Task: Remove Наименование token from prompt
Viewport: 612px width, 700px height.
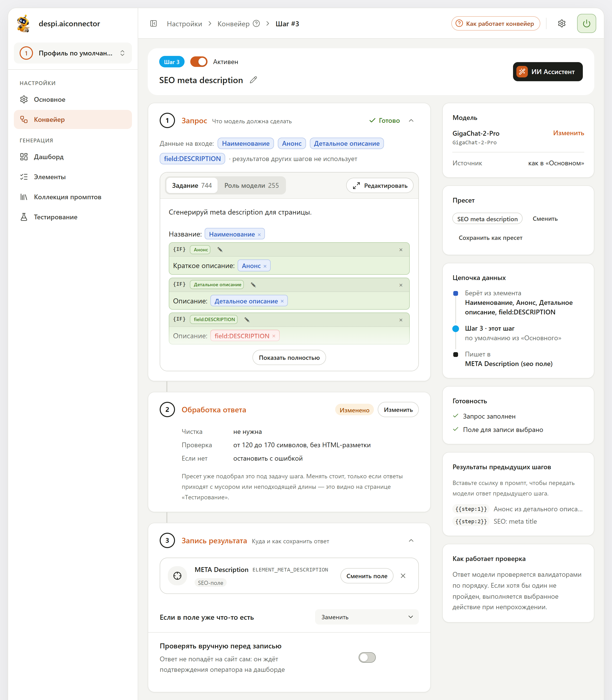Action: point(259,234)
